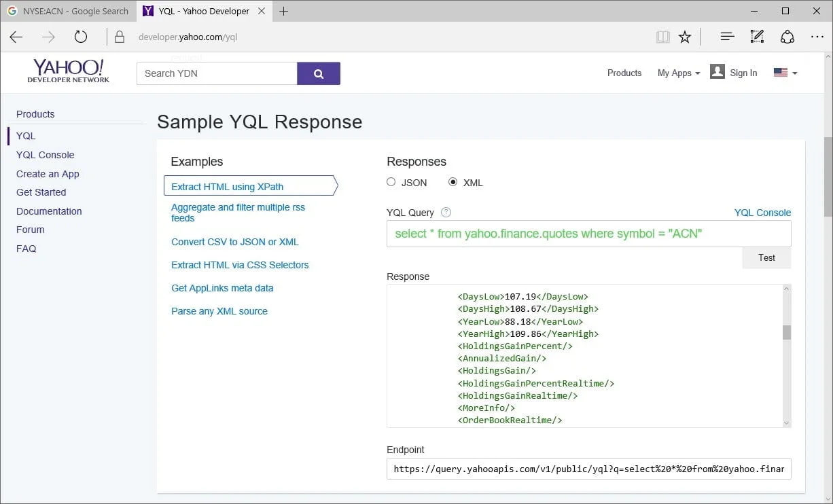Select the JSON response radio button

[x=391, y=182]
